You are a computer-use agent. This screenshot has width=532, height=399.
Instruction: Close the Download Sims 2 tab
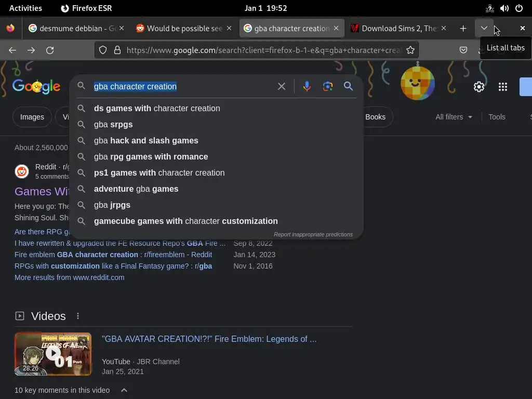[444, 28]
